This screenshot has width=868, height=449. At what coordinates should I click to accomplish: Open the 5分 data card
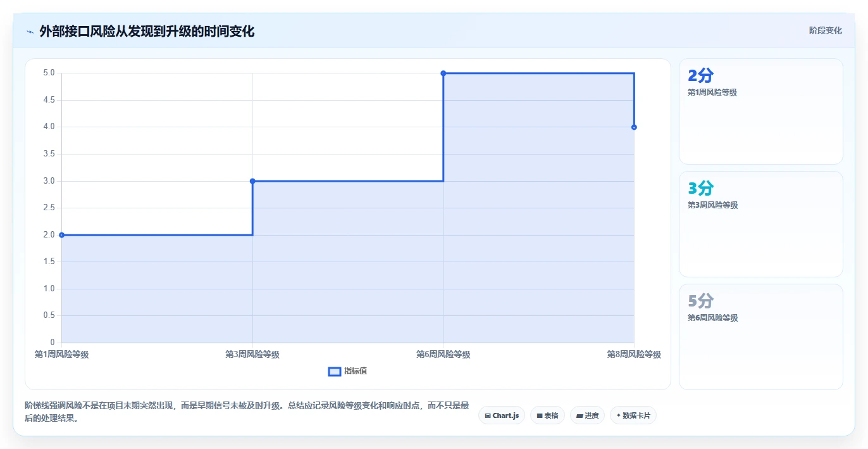click(761, 337)
